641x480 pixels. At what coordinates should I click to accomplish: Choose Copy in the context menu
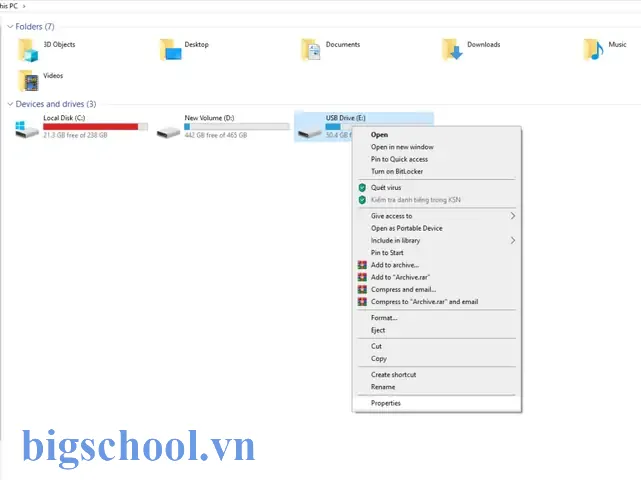pos(437,359)
